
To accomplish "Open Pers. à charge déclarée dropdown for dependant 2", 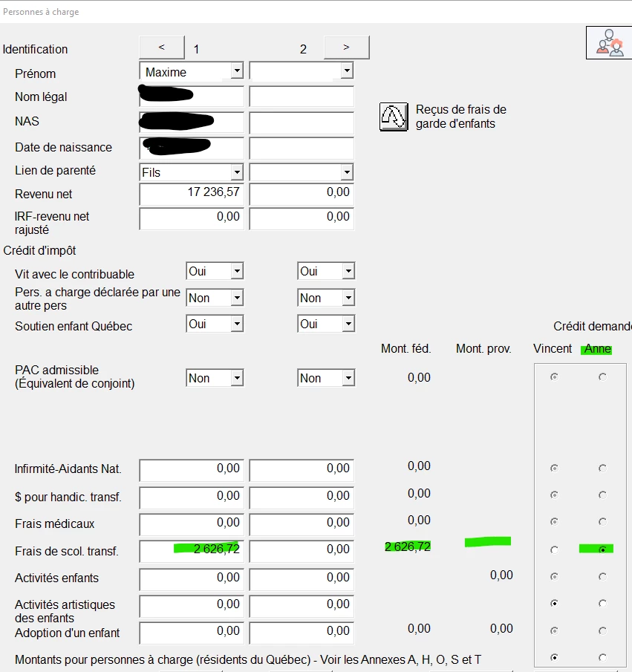I will [x=348, y=298].
